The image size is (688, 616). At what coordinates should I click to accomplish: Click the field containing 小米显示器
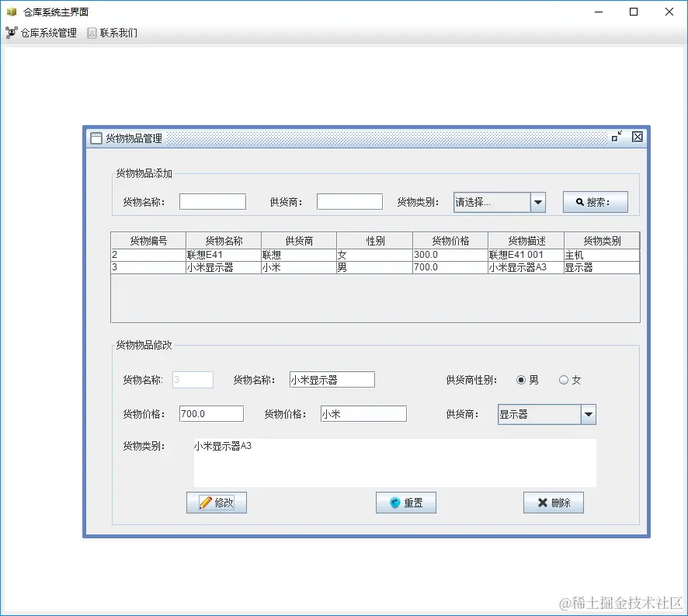pyautogui.click(x=332, y=379)
